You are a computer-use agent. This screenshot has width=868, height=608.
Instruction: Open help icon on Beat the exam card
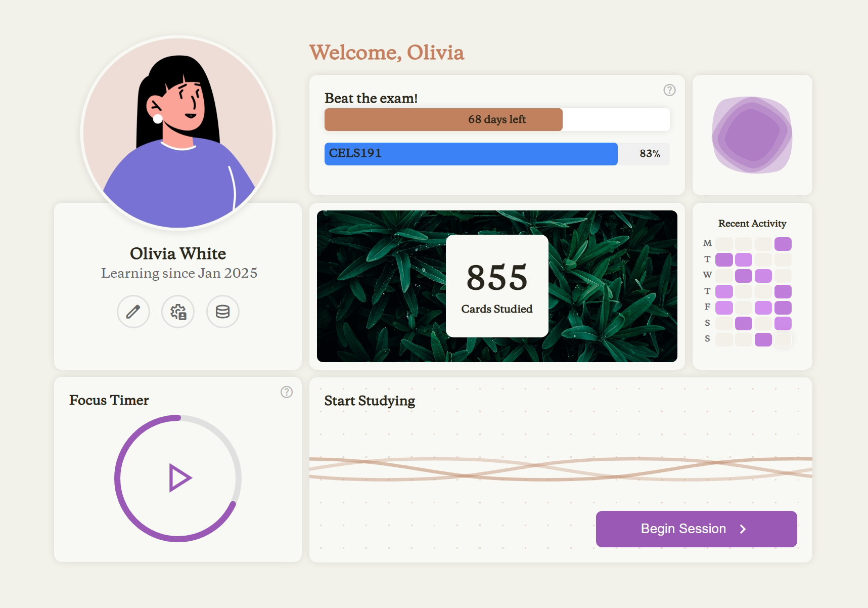[x=669, y=90]
